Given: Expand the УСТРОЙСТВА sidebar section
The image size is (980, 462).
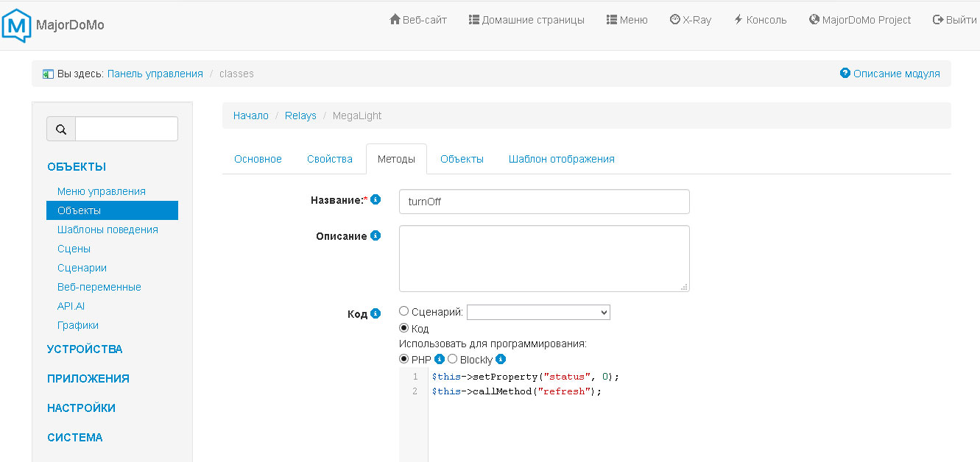Looking at the screenshot, I should (85, 349).
